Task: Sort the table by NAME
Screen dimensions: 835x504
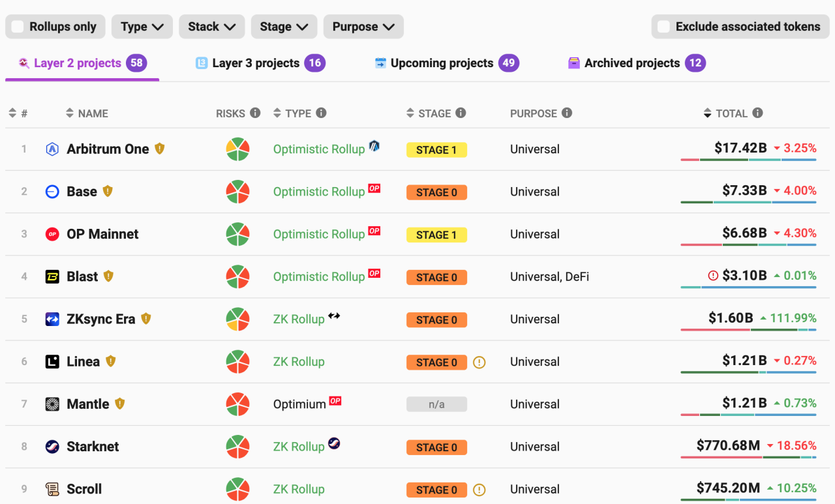Action: pyautogui.click(x=87, y=113)
